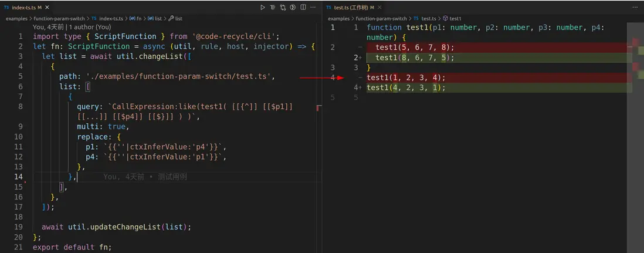Click the 'You, 4天前 | 1 author' CodeLens
Screen dimensions: 644x253
coord(72,27)
